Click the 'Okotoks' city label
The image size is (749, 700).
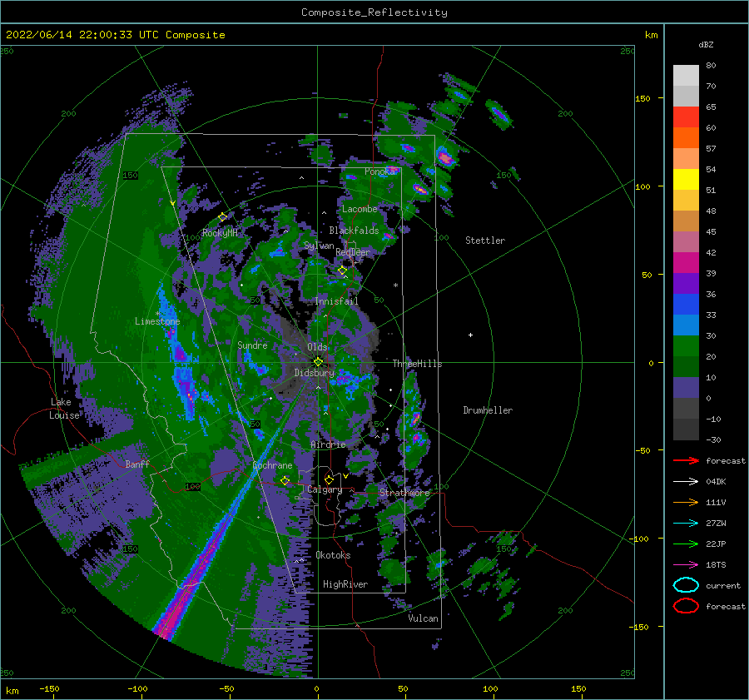[x=333, y=555]
